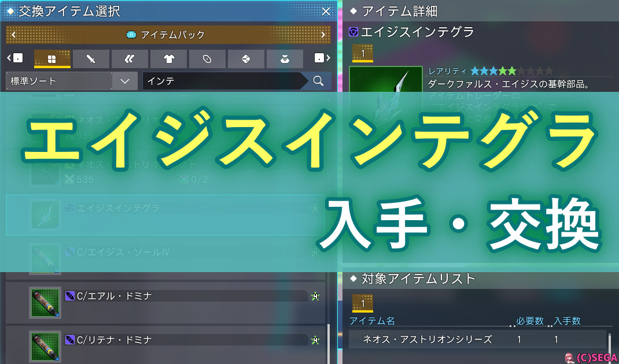Click the item type icon beside エイジスインテグラ title
This screenshot has height=364, width=619.
point(353,32)
